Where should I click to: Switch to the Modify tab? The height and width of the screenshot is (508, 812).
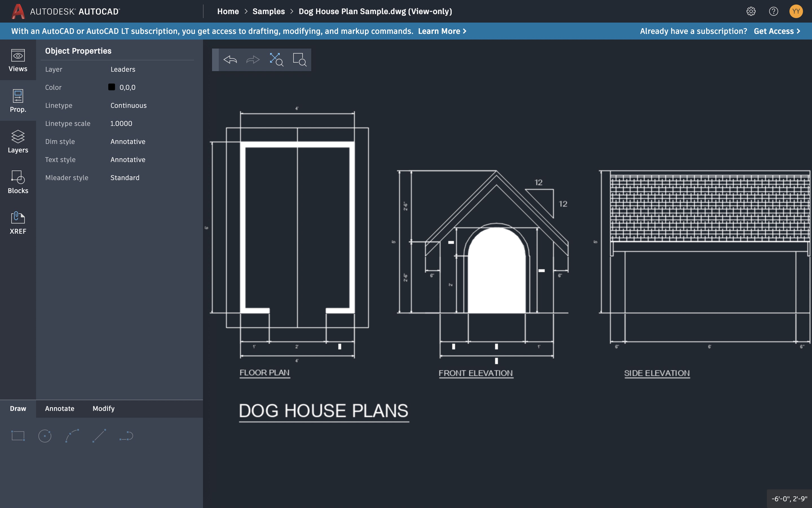[x=103, y=409]
